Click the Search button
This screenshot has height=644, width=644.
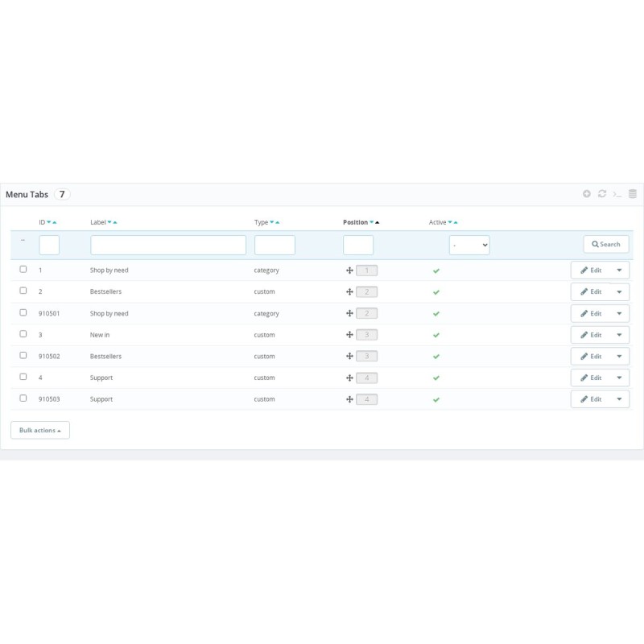pyautogui.click(x=606, y=245)
